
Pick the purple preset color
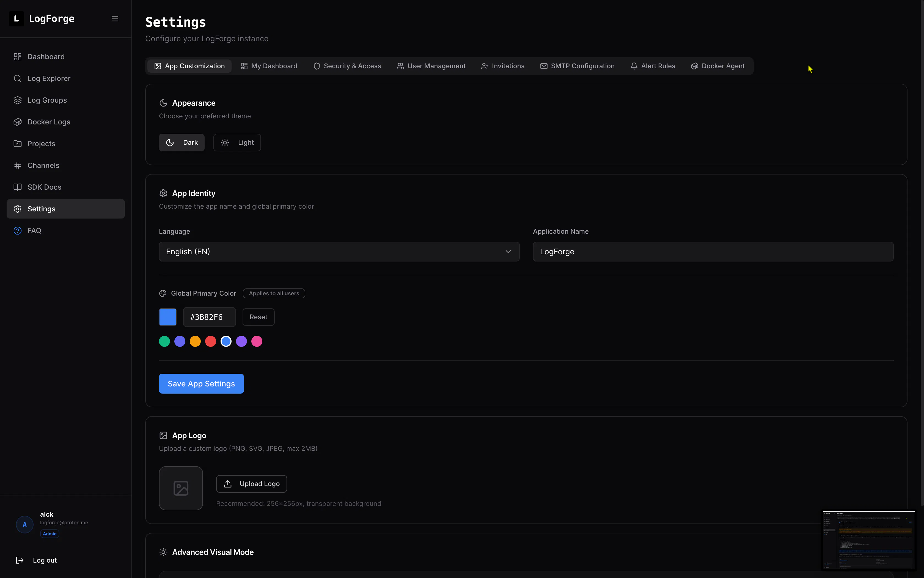tap(241, 341)
